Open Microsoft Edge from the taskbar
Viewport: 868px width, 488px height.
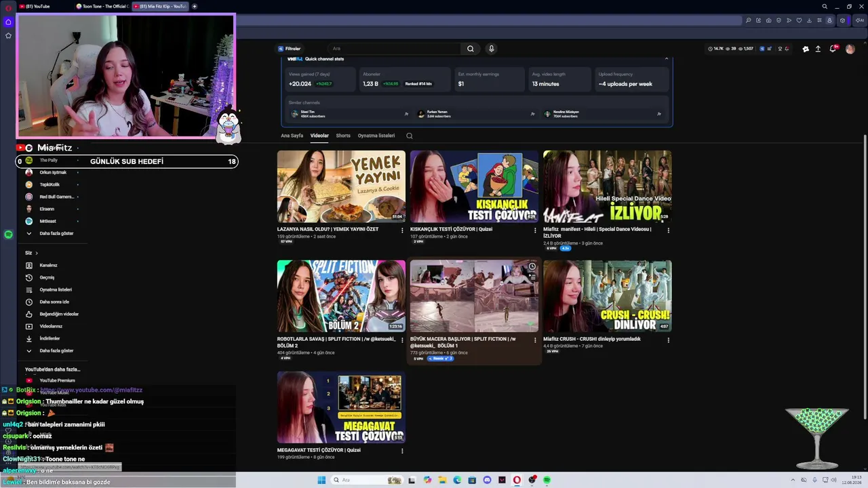[x=457, y=480]
